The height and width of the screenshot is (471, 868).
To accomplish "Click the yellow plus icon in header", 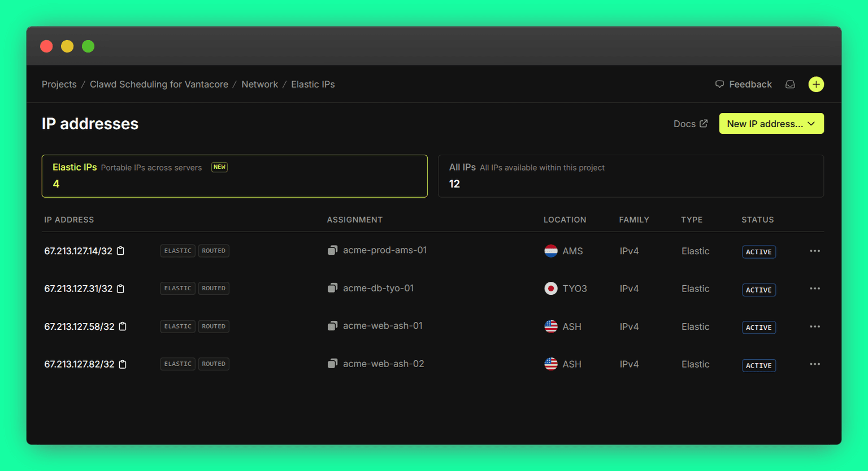I will tap(816, 84).
